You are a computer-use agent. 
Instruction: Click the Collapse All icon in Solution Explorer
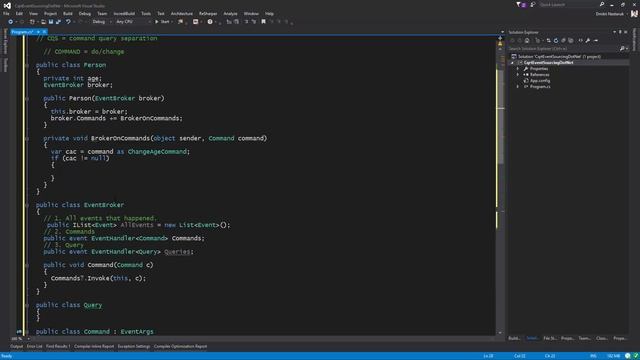coord(563,40)
